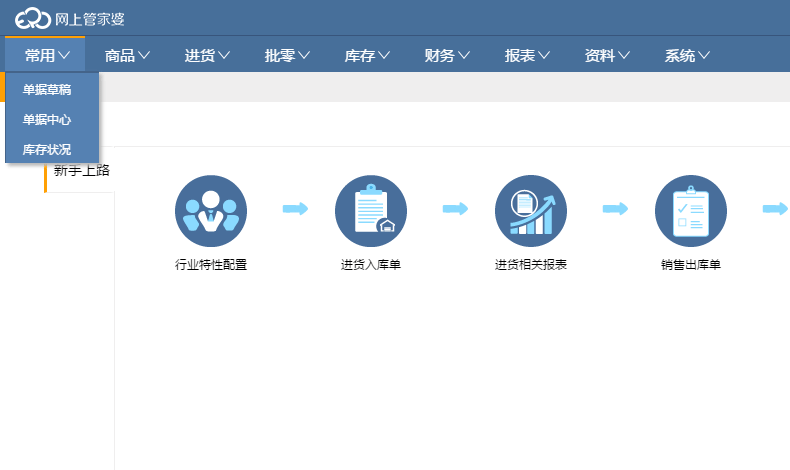
Task: Click the 网上管家婆 cloud logo
Action: click(33, 19)
